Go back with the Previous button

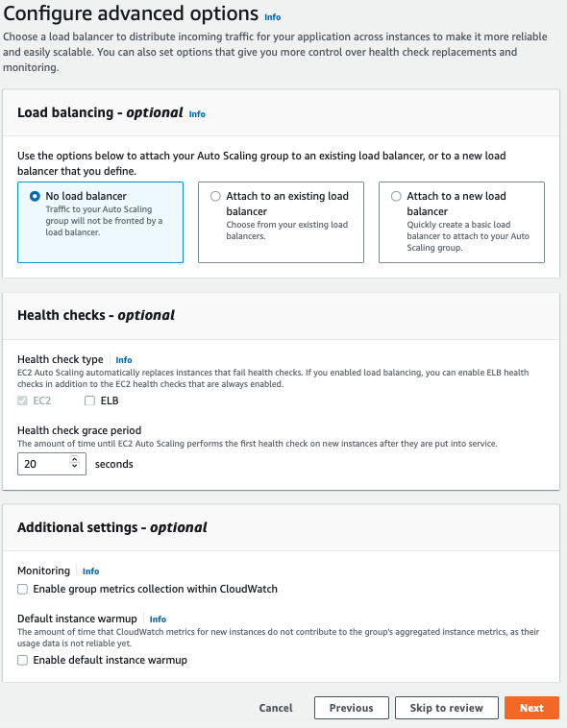(352, 708)
